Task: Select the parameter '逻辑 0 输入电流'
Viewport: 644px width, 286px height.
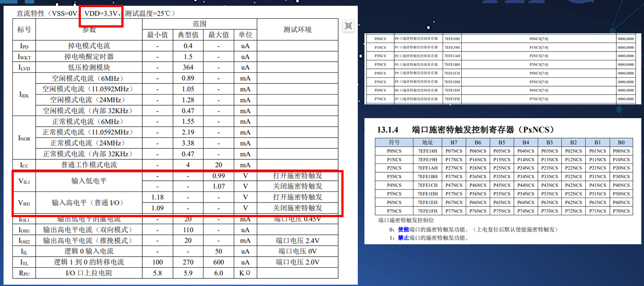Action: tap(89, 251)
